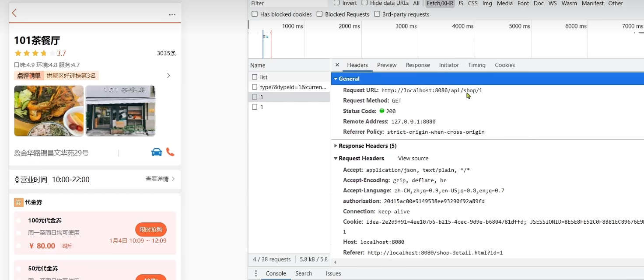Click the location pin beside the address
The width and height of the screenshot is (644, 280).
coord(17,153)
